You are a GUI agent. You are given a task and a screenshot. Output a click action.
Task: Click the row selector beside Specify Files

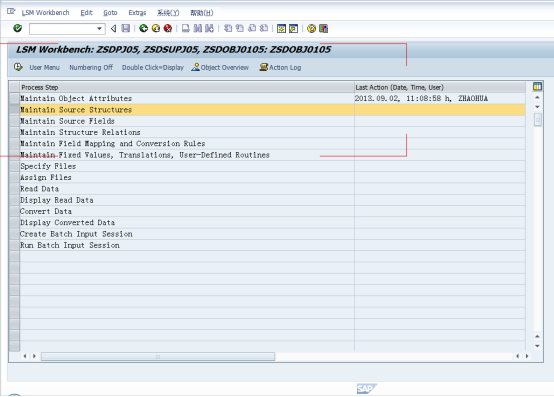[x=14, y=166]
